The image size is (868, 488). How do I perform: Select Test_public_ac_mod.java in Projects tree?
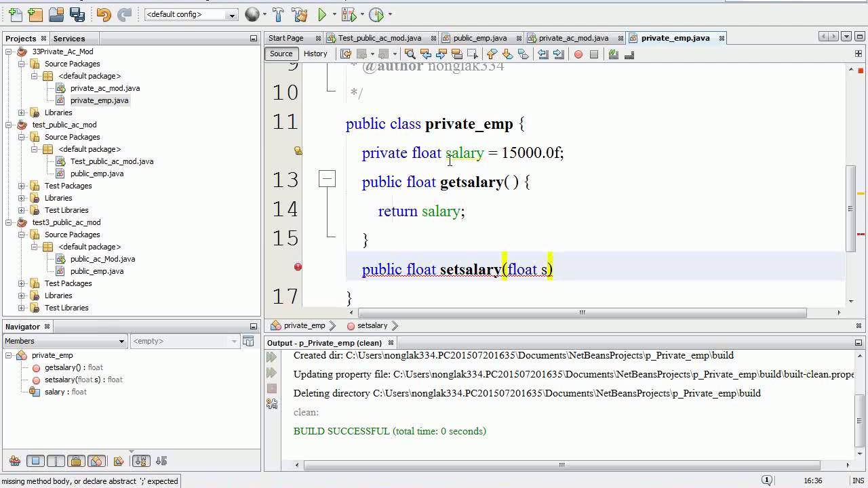click(112, 161)
